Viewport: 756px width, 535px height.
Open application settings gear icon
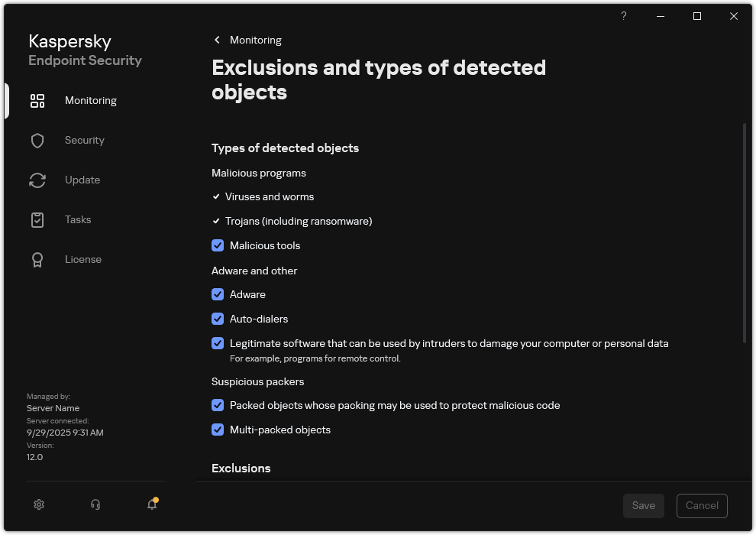(x=38, y=504)
